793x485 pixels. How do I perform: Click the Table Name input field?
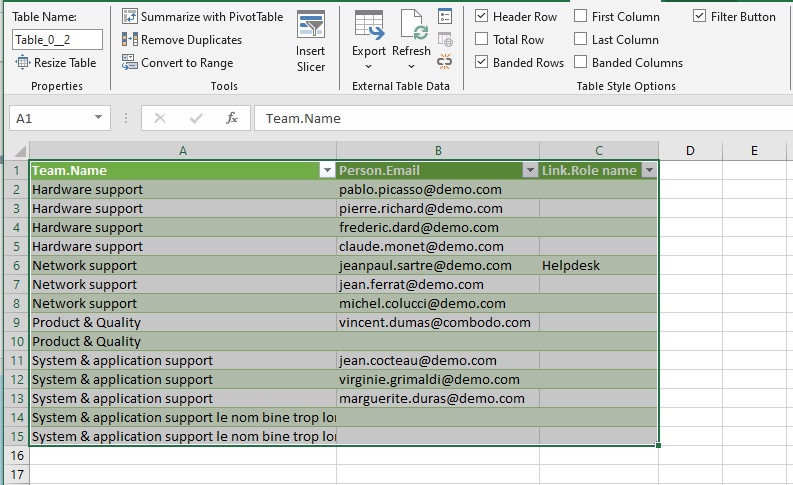point(57,40)
